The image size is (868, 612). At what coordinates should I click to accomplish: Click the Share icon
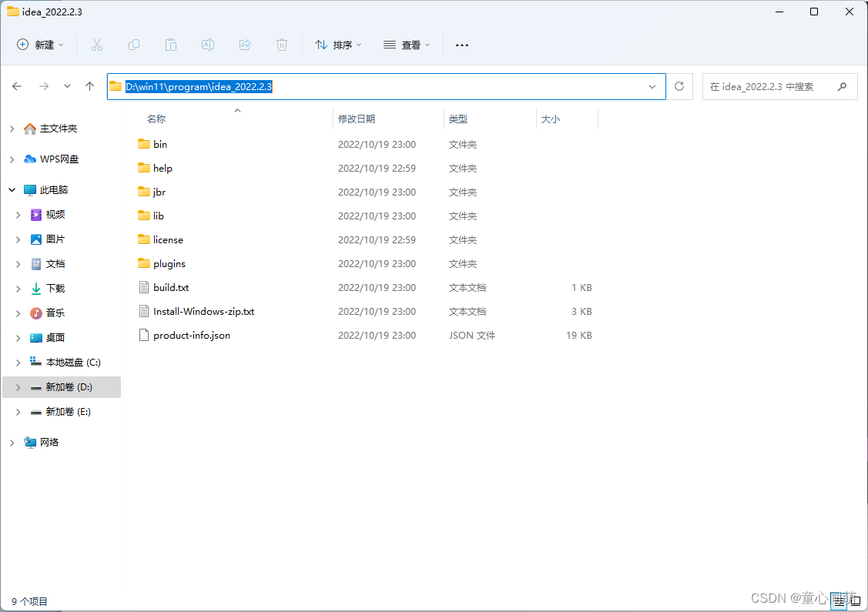click(244, 45)
